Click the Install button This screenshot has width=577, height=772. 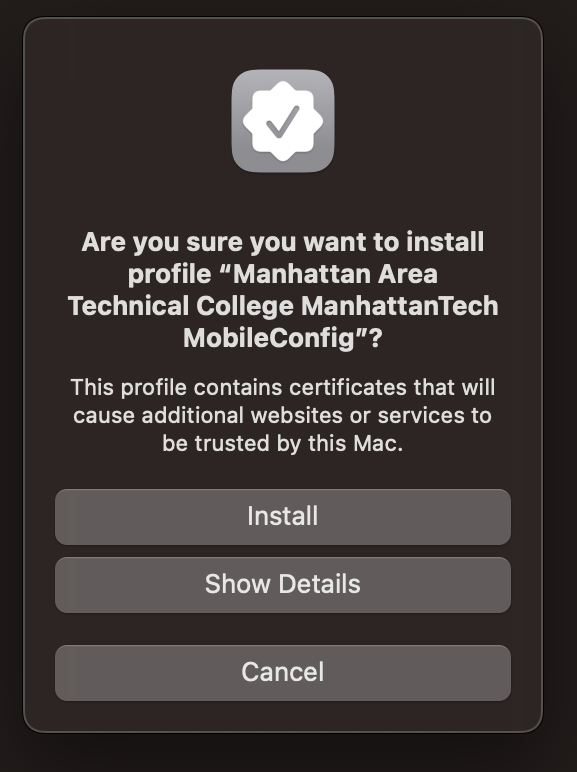[283, 516]
